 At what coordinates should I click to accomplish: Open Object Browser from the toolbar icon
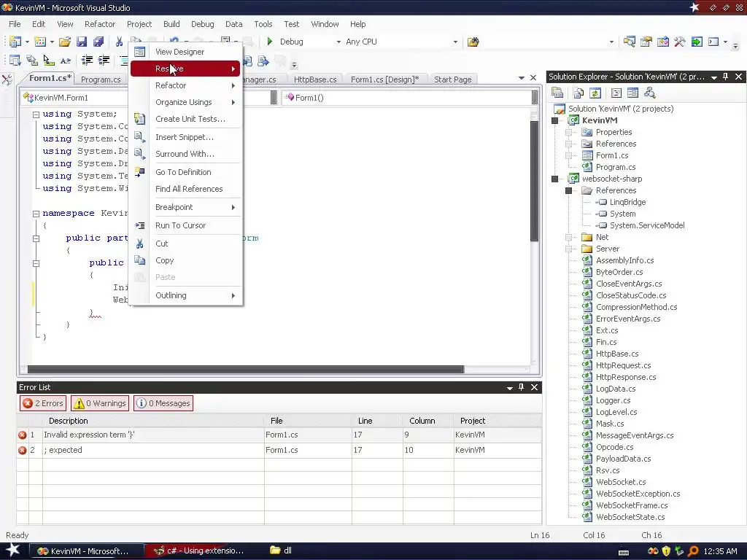click(x=662, y=42)
